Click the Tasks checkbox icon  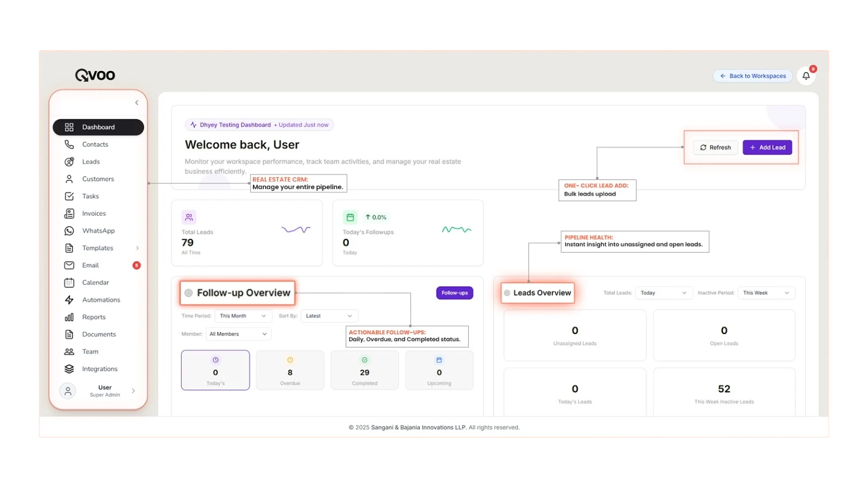click(x=69, y=196)
